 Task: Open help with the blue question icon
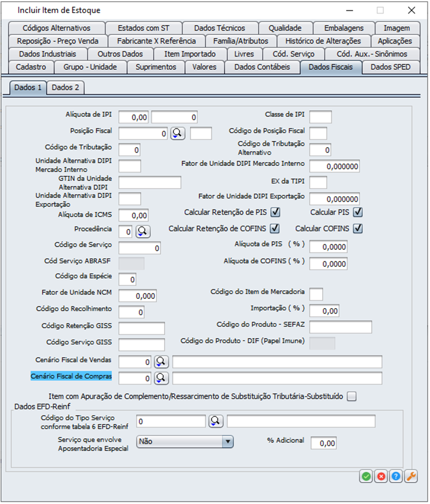click(x=396, y=476)
